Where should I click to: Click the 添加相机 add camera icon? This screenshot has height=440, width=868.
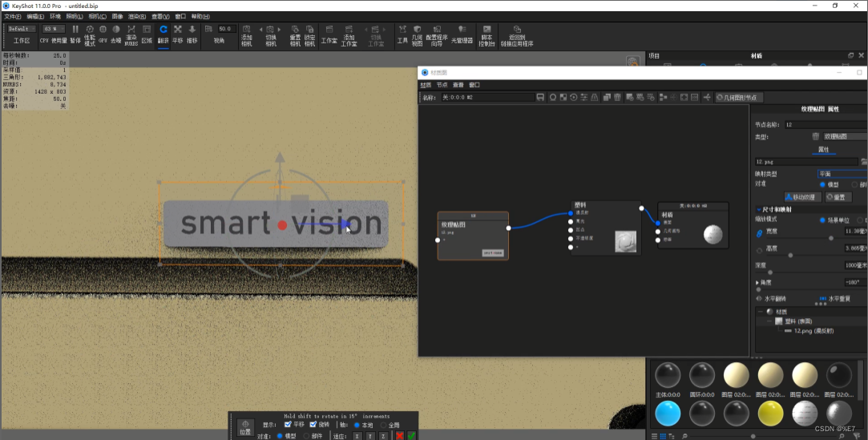[x=246, y=30]
